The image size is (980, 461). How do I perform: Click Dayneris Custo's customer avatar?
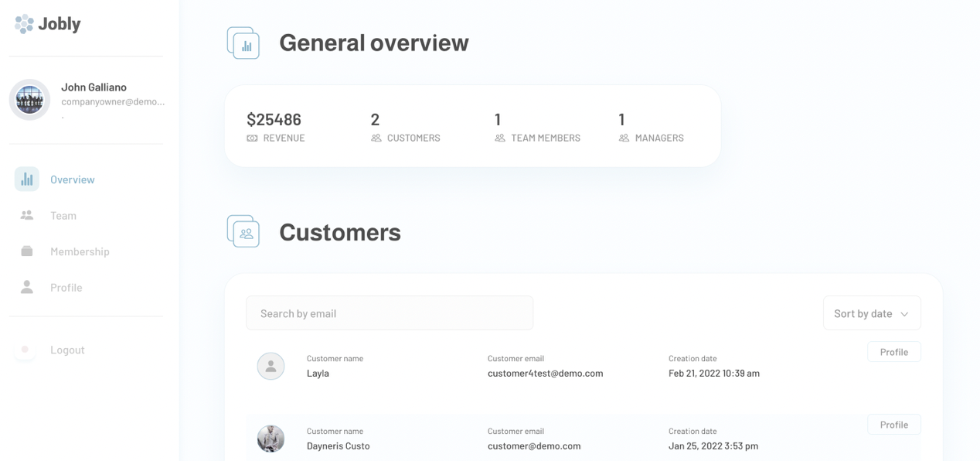click(271, 439)
